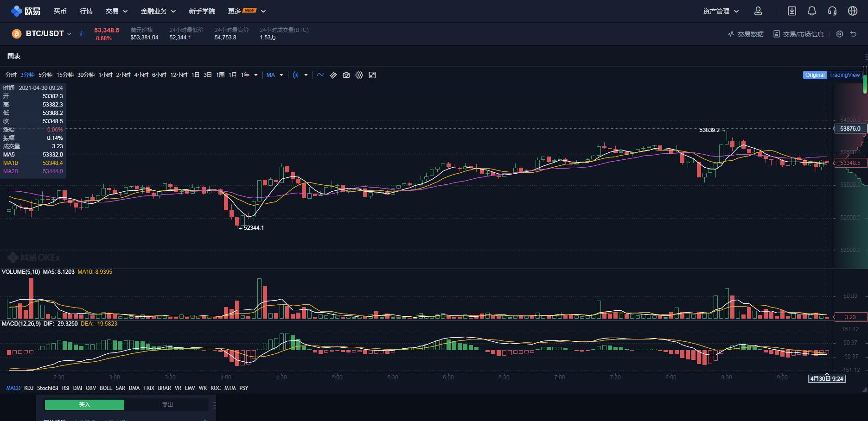This screenshot has width=868, height=421.
Task: Select the 1年 interval
Action: [x=245, y=75]
